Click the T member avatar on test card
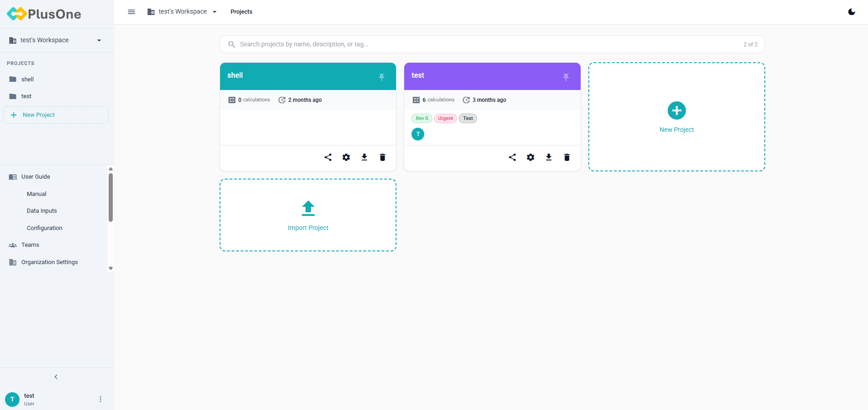 (x=418, y=134)
